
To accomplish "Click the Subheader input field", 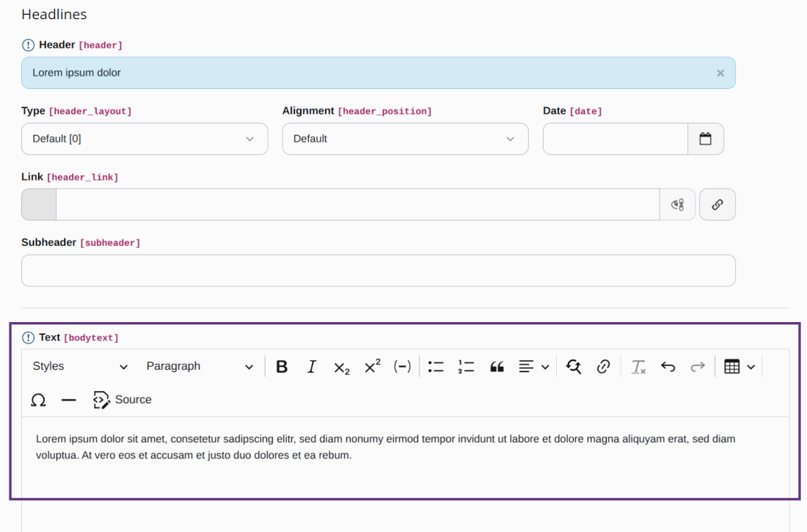I will coord(379,270).
